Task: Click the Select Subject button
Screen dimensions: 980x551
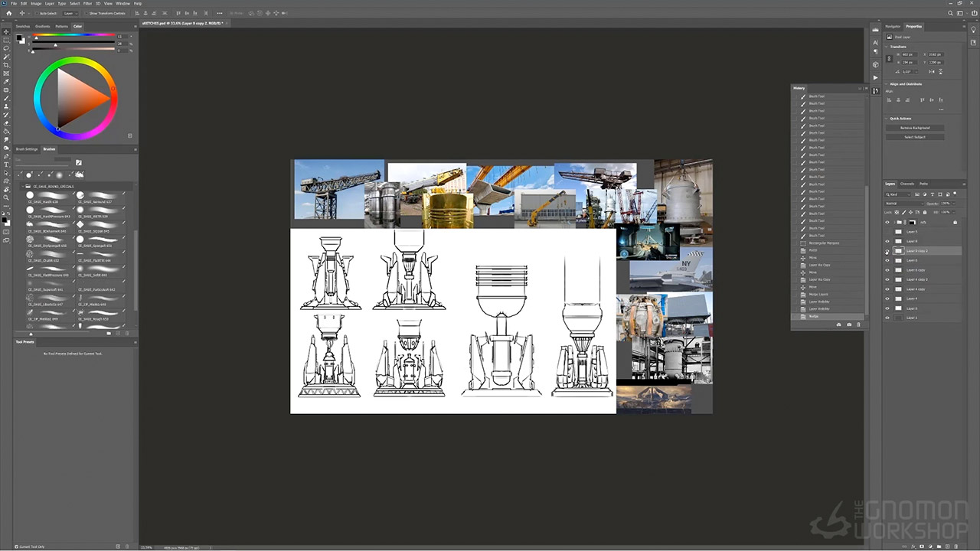Action: point(915,137)
